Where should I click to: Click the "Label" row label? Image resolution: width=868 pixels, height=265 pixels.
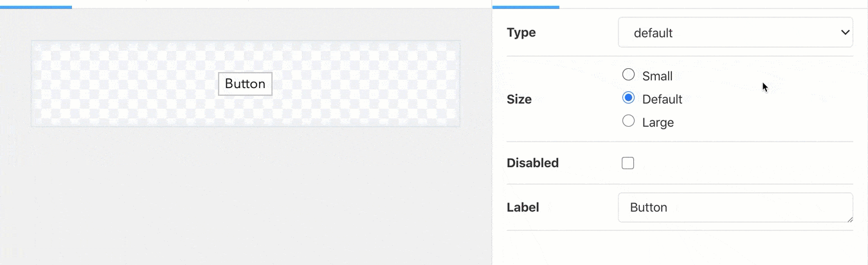(x=523, y=208)
